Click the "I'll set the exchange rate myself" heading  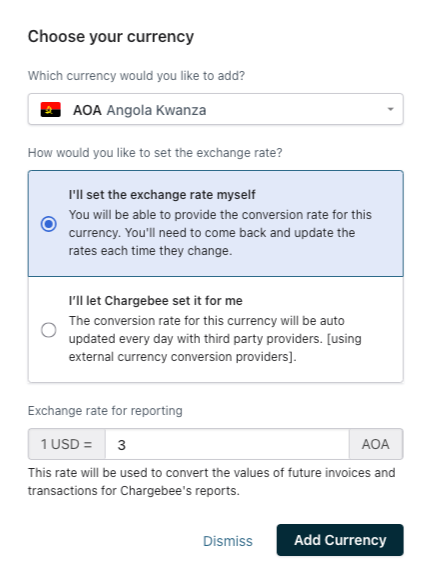coord(162,195)
